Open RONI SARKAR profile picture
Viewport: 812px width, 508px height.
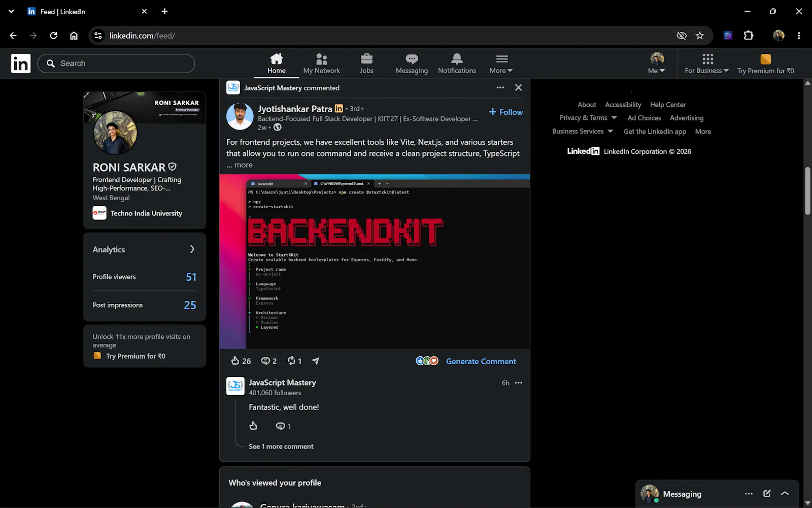[x=115, y=133]
